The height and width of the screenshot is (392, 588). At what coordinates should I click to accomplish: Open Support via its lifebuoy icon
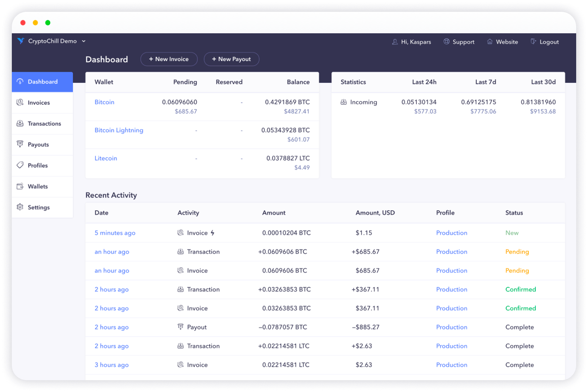pyautogui.click(x=446, y=42)
